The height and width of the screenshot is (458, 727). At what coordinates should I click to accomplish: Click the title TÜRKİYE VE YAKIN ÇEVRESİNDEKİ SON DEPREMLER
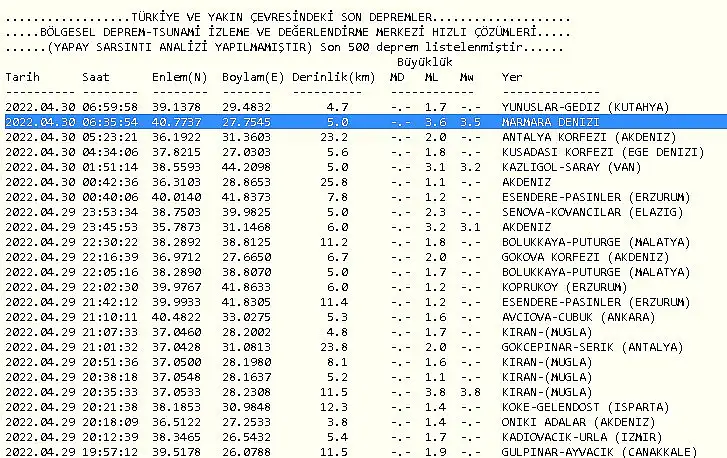[281, 18]
